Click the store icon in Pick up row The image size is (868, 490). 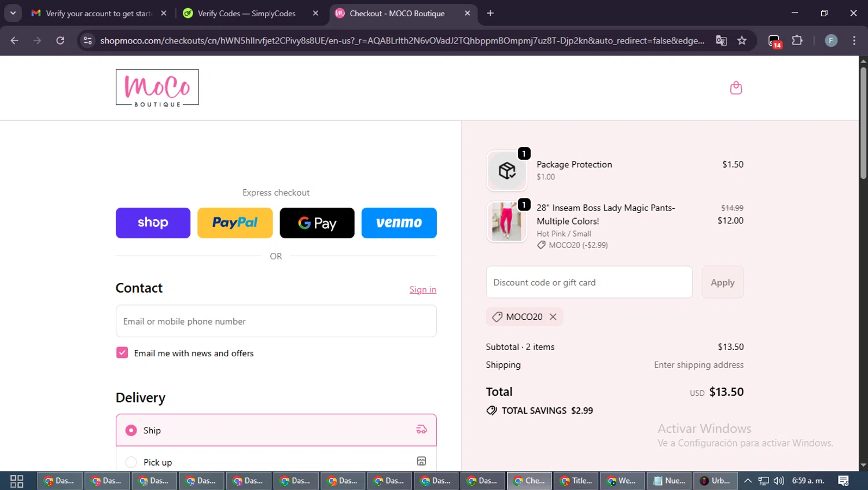click(422, 461)
